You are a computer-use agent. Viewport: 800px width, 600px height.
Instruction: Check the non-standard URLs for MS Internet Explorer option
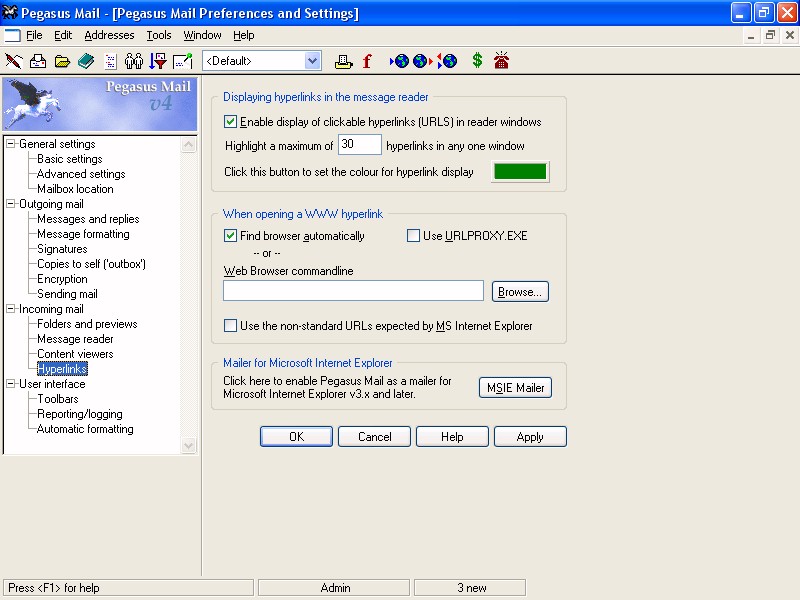point(230,326)
